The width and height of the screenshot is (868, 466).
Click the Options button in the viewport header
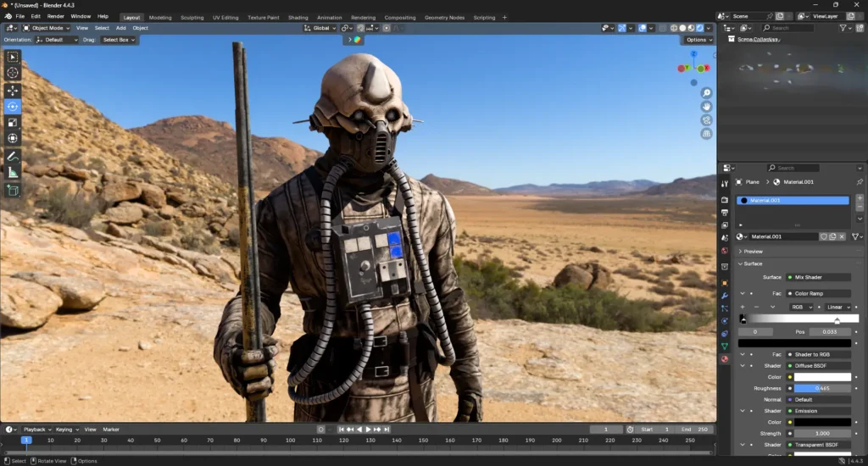698,40
